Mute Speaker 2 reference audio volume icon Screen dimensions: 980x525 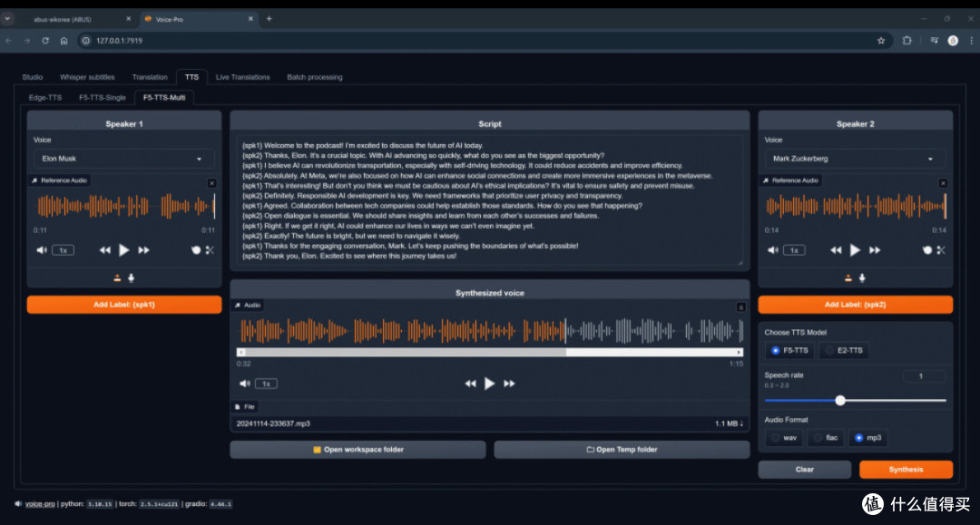click(772, 250)
